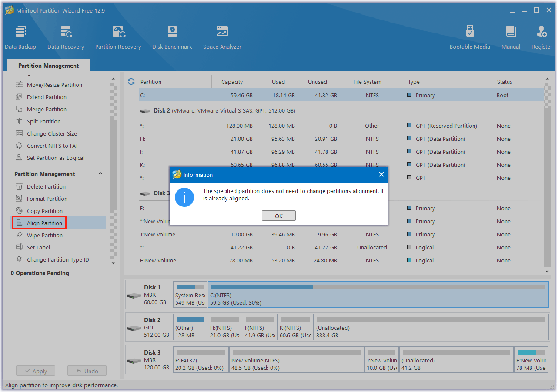
Task: Select Move/Resize Partition action
Action: coord(54,85)
